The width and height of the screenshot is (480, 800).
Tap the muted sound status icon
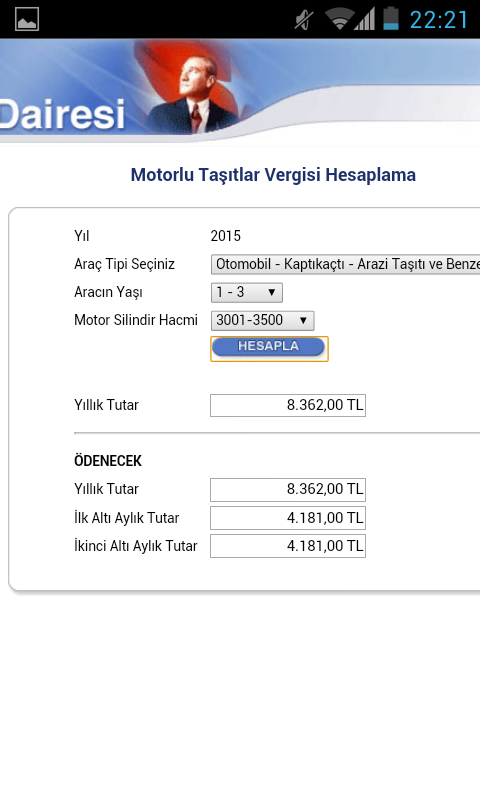pyautogui.click(x=304, y=19)
